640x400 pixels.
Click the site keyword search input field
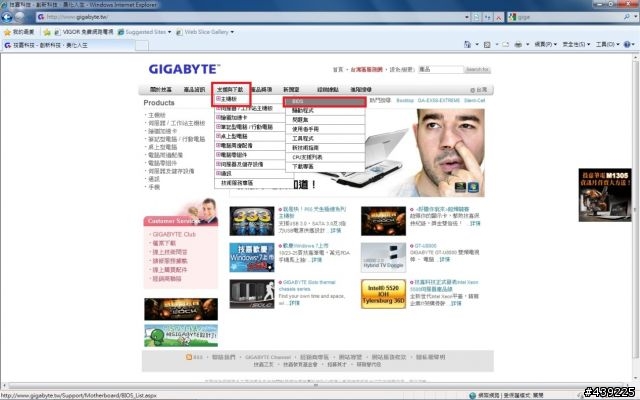[x=441, y=69]
